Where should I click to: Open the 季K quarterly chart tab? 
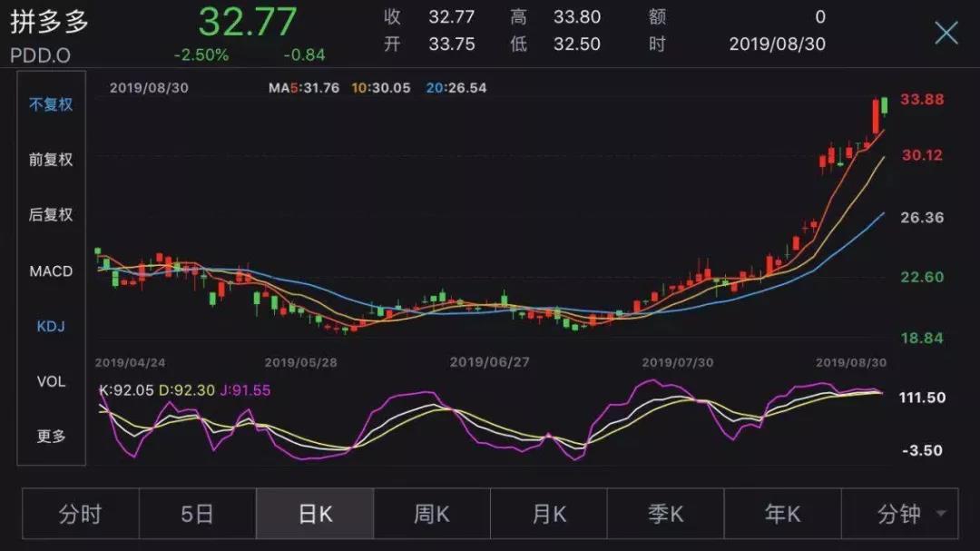(664, 513)
